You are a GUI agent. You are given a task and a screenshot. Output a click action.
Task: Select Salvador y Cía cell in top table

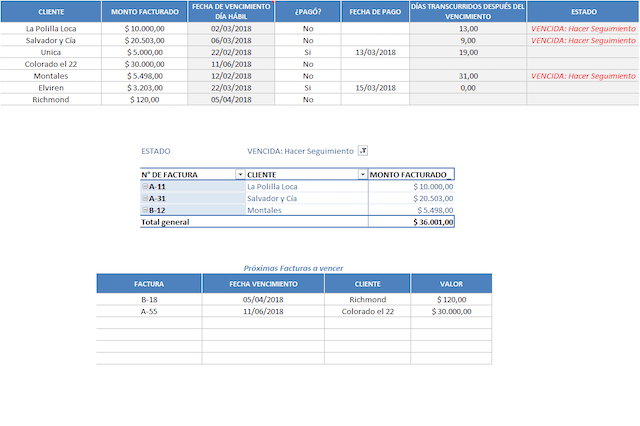pyautogui.click(x=51, y=40)
